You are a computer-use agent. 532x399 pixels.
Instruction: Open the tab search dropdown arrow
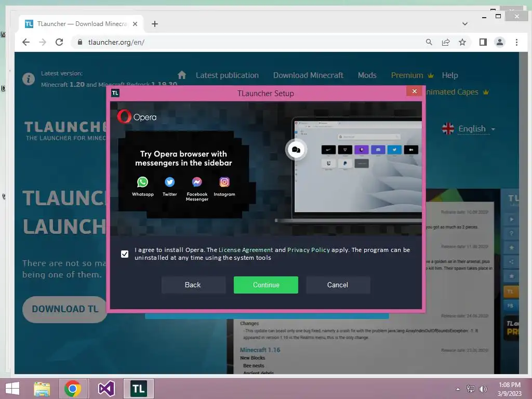465,24
